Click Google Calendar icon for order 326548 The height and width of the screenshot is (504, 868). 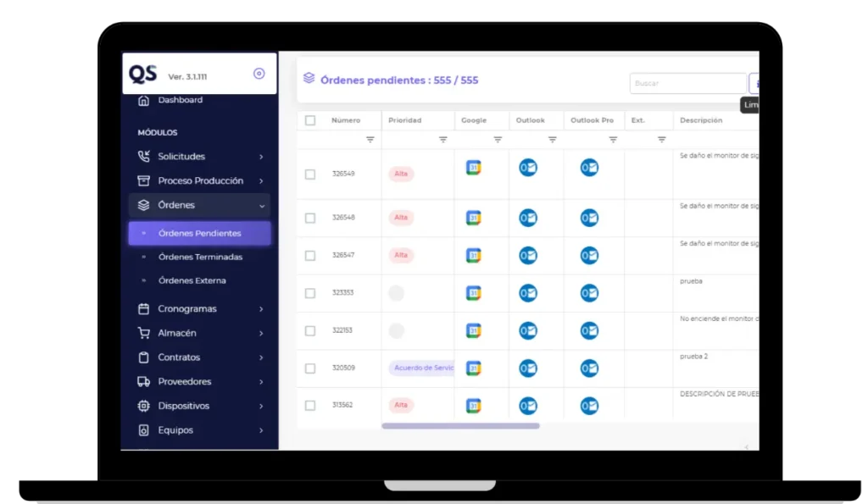pos(473,218)
